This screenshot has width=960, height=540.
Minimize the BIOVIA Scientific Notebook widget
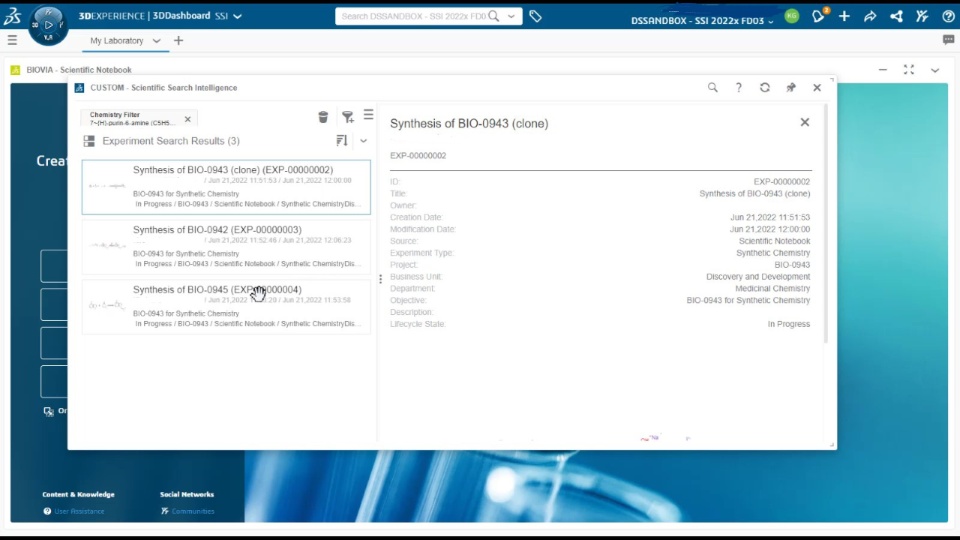click(883, 70)
